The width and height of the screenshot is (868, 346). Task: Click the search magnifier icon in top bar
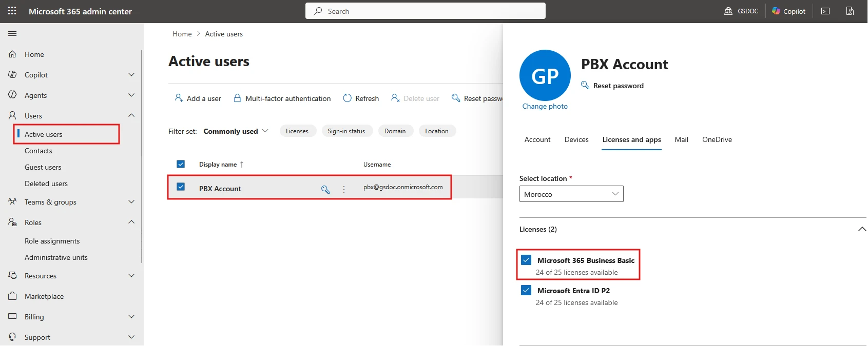(x=318, y=11)
